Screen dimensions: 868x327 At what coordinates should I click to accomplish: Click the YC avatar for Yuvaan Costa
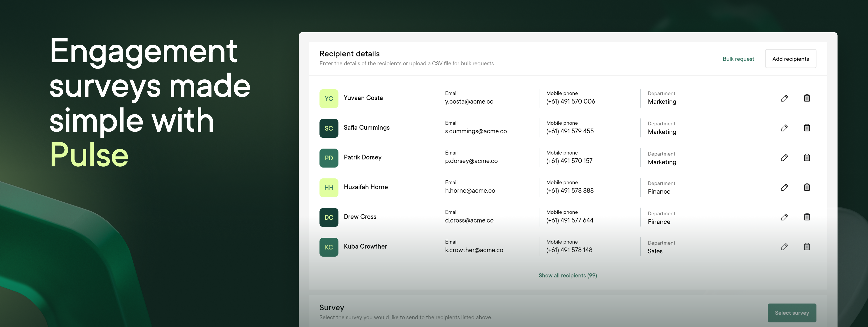pyautogui.click(x=329, y=98)
